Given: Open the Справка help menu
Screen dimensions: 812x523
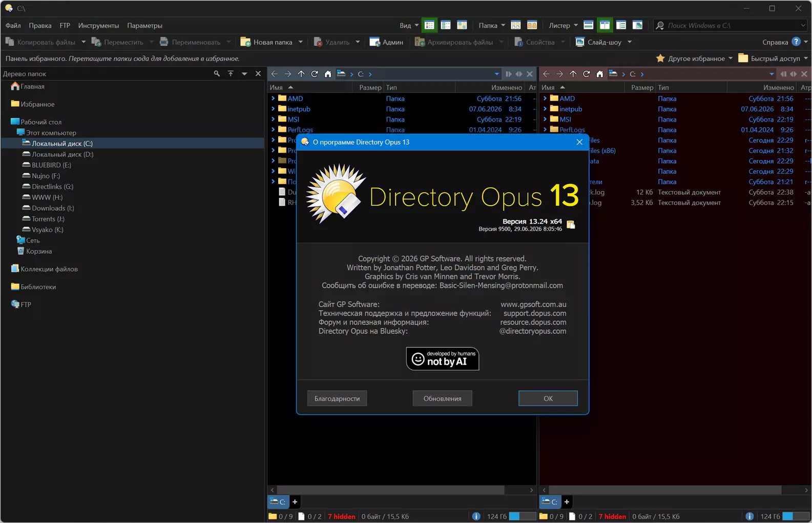Looking at the screenshot, I should [775, 42].
